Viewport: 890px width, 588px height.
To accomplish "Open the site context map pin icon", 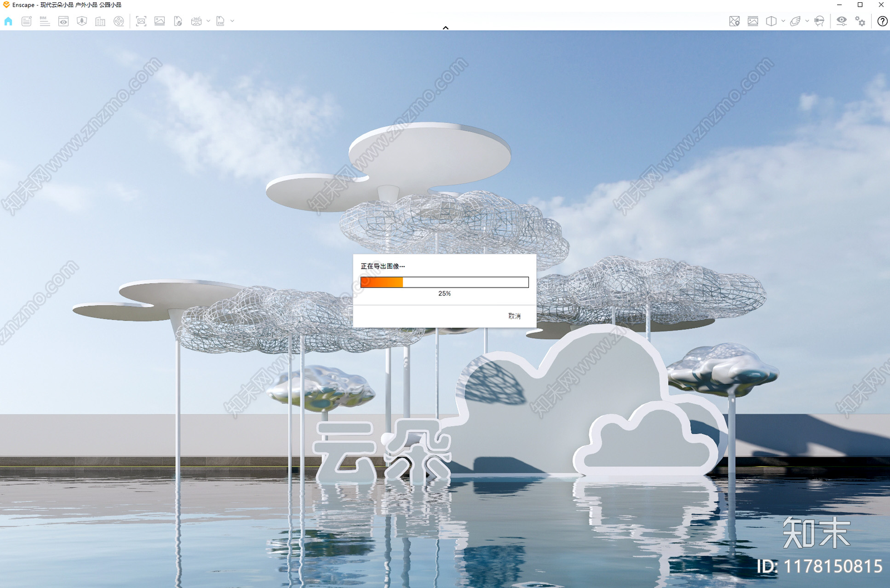I will (734, 21).
